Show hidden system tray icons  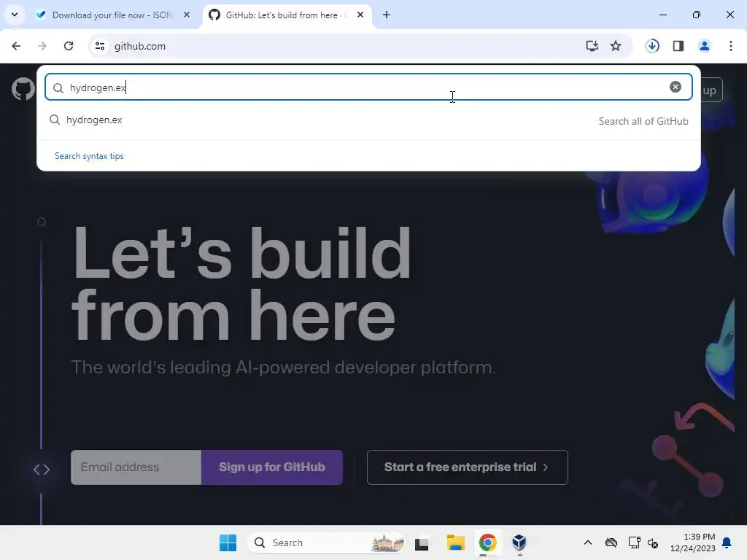[588, 542]
